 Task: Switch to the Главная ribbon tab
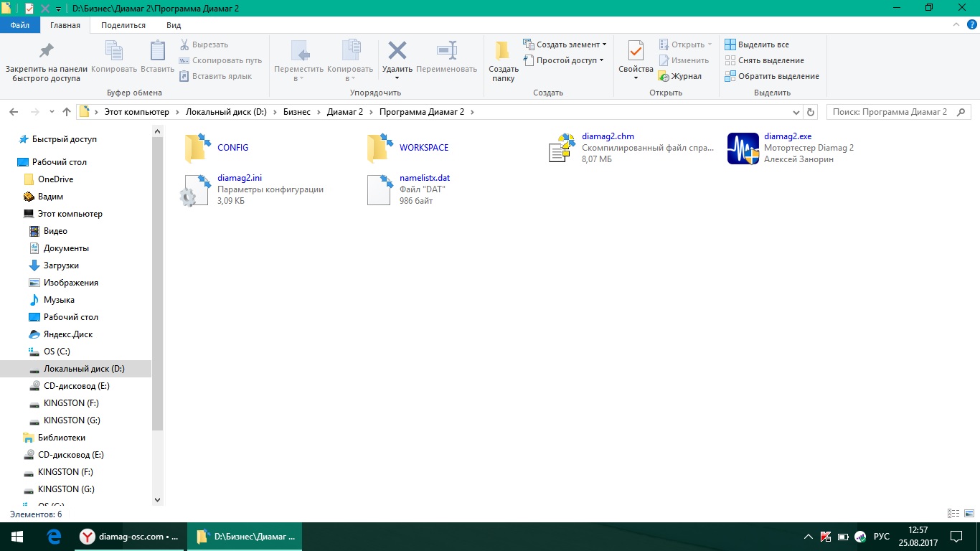65,25
